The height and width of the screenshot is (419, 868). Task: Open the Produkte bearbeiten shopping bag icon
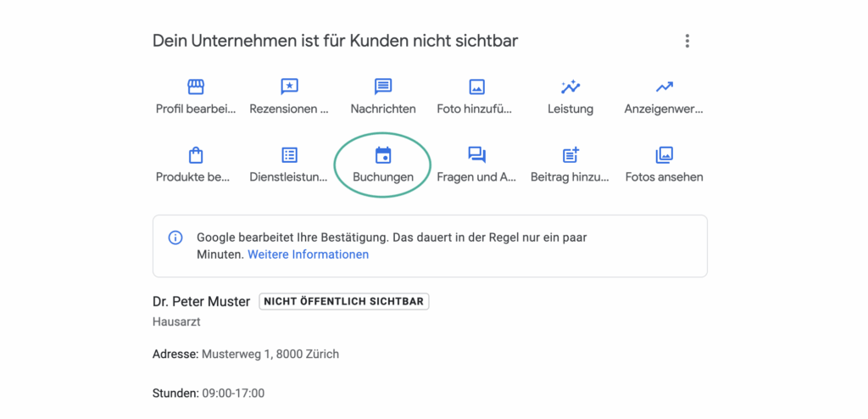click(x=196, y=155)
